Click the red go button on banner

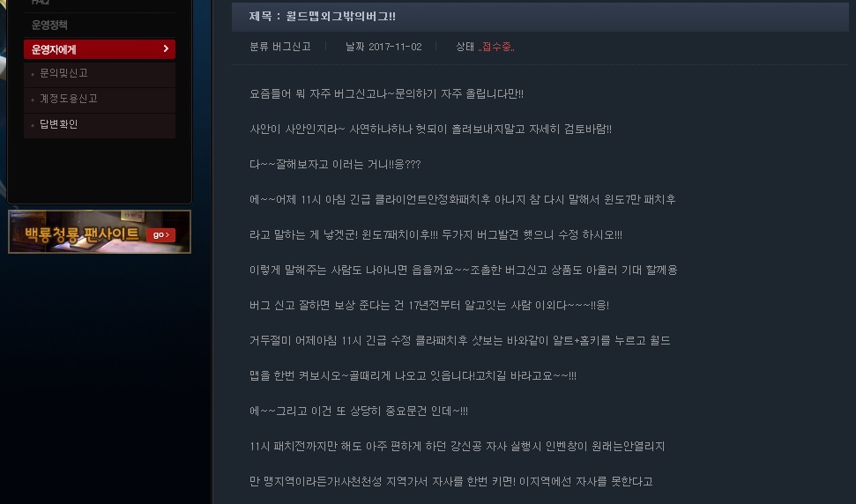(x=160, y=234)
